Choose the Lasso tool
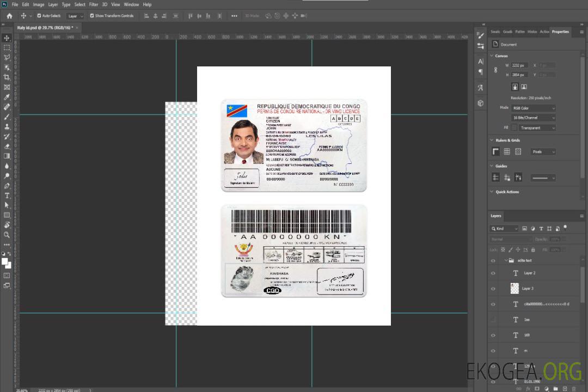This screenshot has width=588, height=392. pos(7,57)
